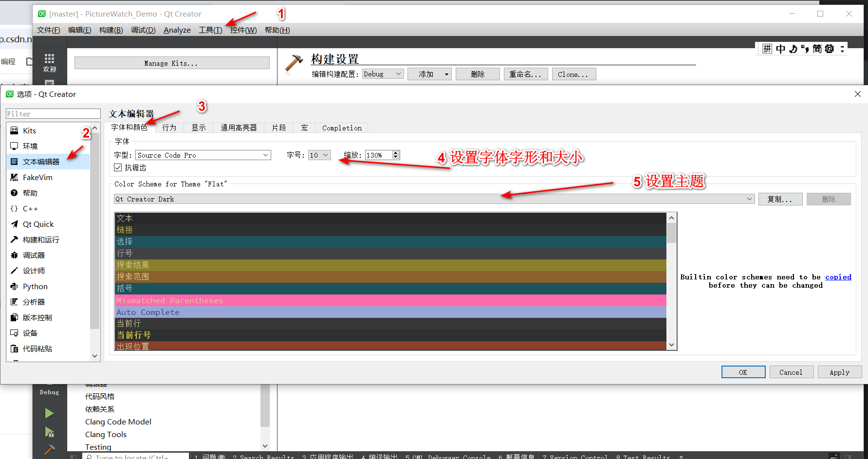
Task: Open the Analyze menu
Action: tap(177, 30)
